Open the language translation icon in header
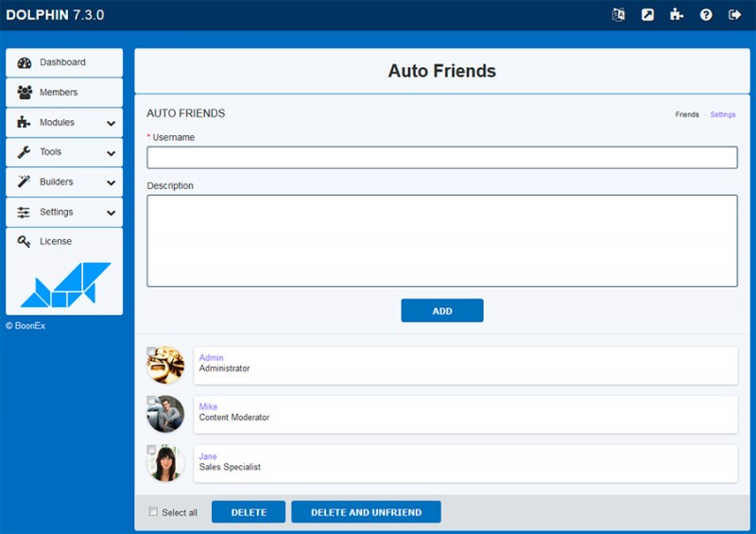This screenshot has height=534, width=756. pos(618,15)
